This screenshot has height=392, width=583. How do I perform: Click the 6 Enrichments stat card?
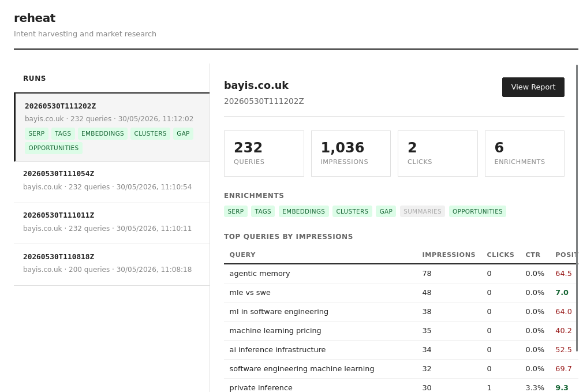525,153
